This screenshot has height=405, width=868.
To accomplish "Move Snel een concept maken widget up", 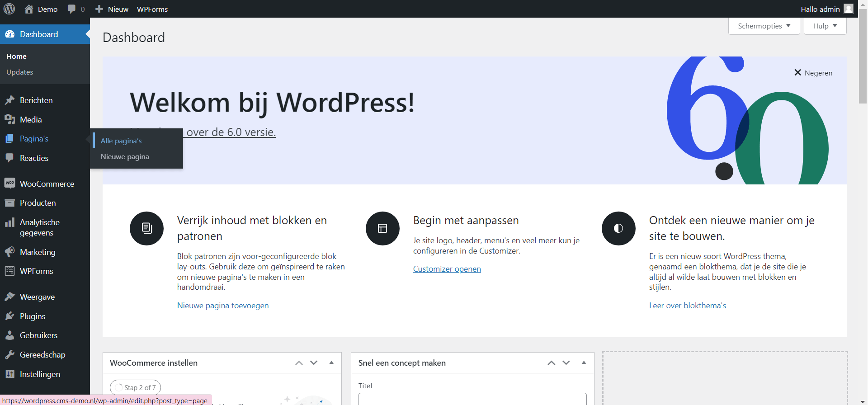I will click(551, 363).
